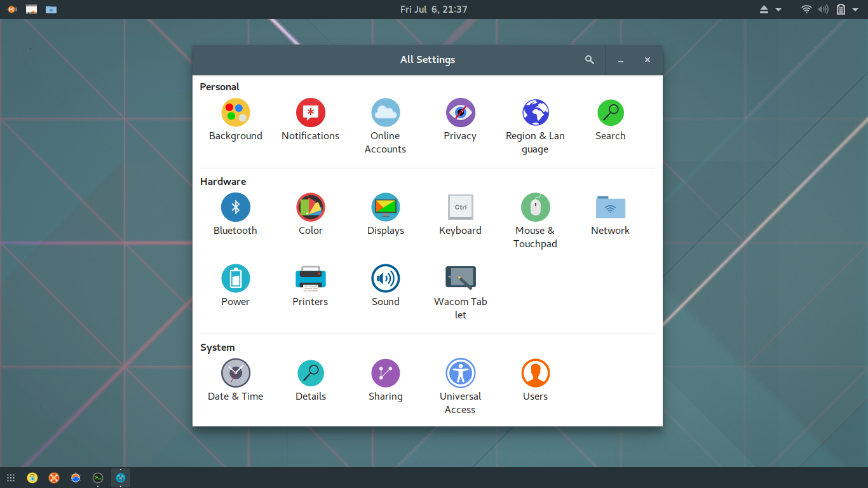Open Mouse & Touchpad settings
The width and height of the screenshot is (868, 488).
536,221
